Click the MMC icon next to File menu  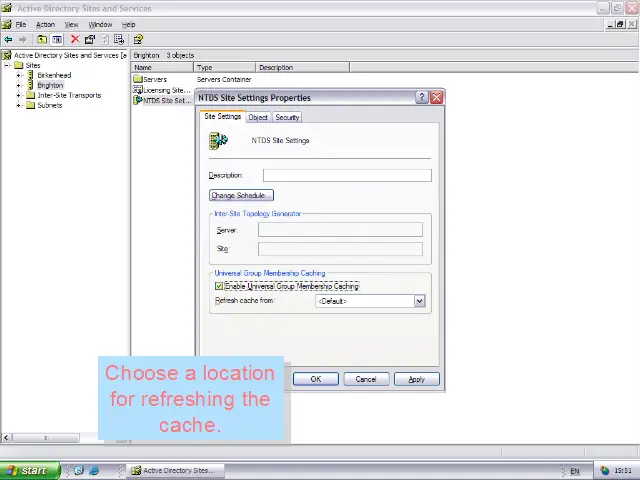tap(7, 24)
